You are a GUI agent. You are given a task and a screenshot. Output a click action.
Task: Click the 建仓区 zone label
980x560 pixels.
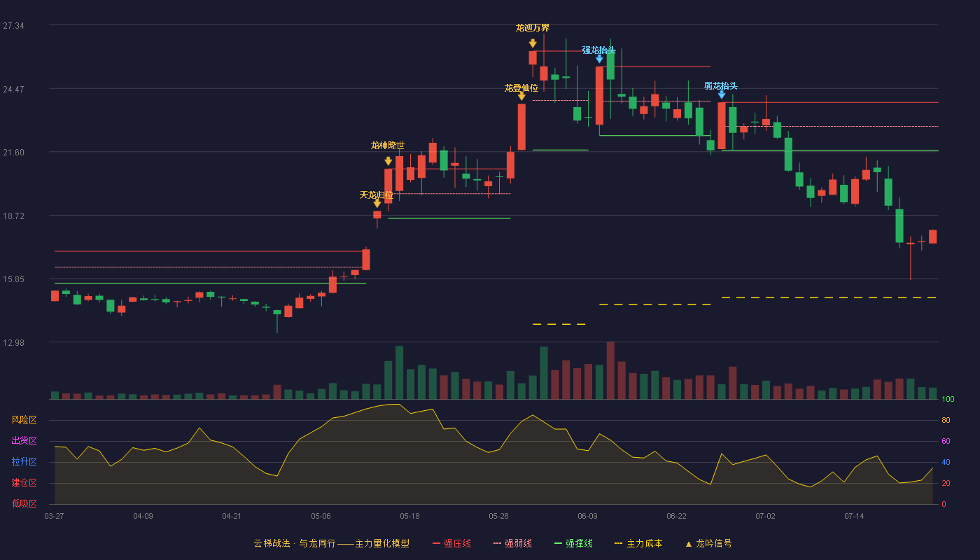[x=24, y=483]
